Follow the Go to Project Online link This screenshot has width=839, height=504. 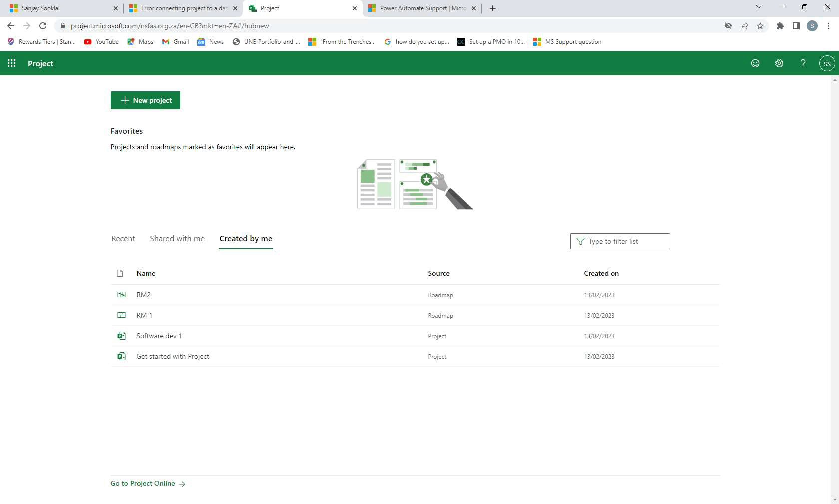(x=148, y=483)
